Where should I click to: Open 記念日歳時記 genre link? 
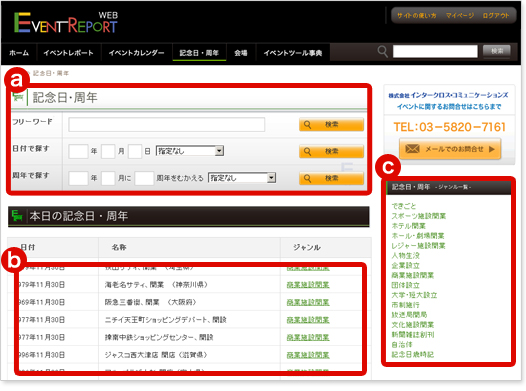(x=413, y=354)
